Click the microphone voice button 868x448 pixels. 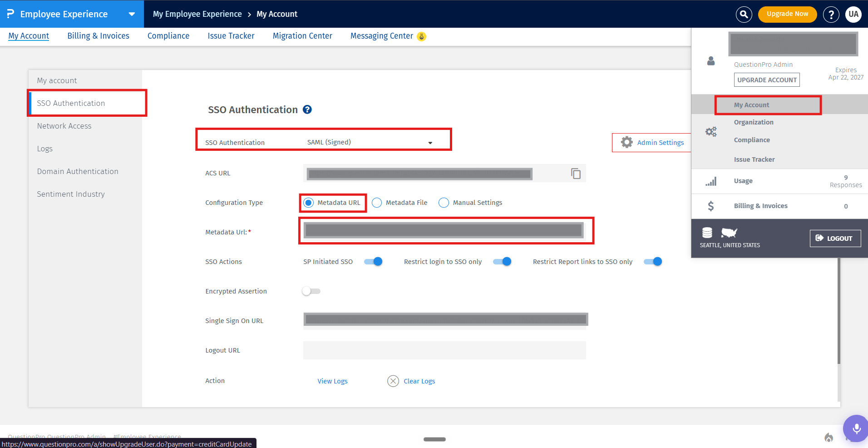tap(856, 428)
